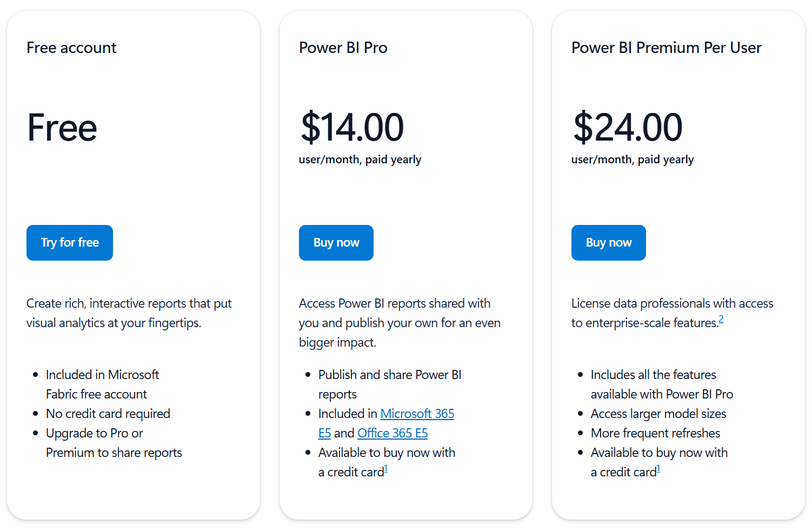Click the No credit card required bullet
812x531 pixels.
pos(108,414)
